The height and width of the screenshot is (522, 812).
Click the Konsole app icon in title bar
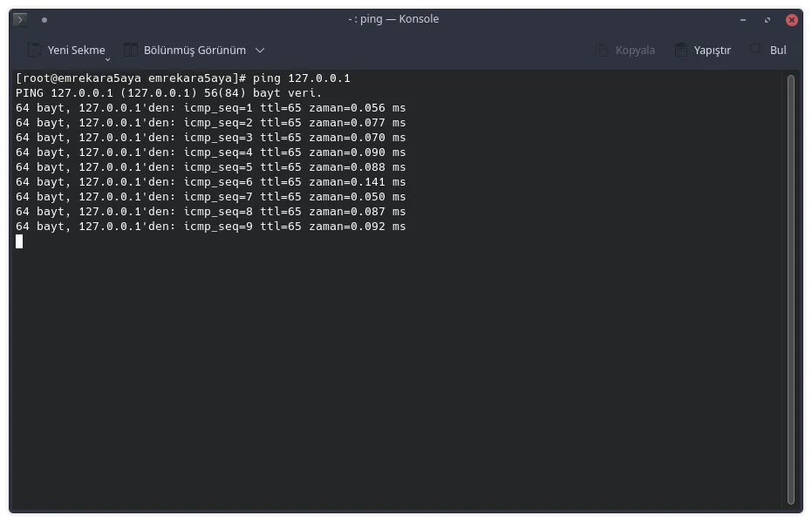click(20, 19)
